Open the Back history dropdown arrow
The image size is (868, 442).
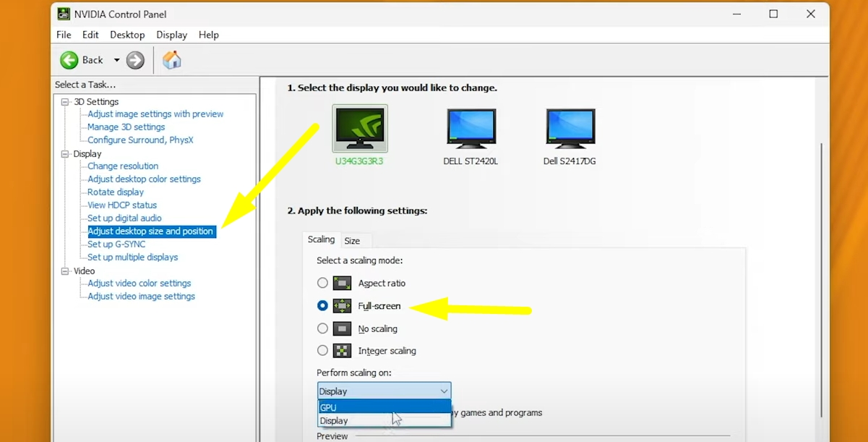coord(116,60)
